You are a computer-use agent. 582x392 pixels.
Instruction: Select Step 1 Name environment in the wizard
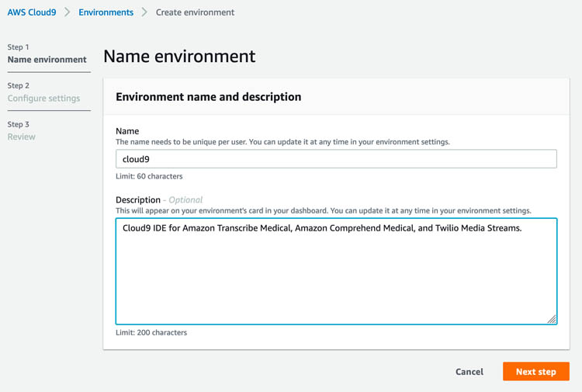(47, 54)
